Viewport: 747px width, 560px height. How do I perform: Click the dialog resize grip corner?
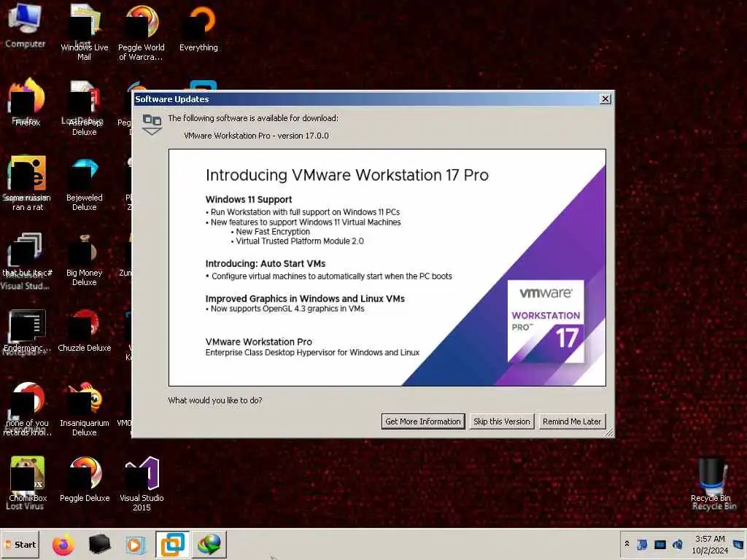click(609, 432)
